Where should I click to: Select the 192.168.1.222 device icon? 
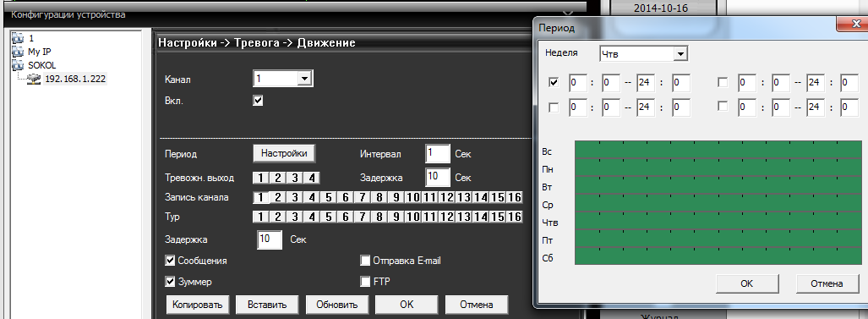[x=34, y=79]
